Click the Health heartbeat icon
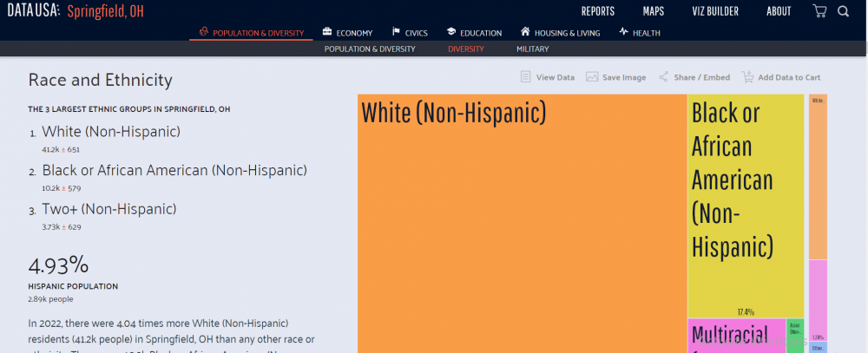This screenshot has height=353, width=868. point(623,32)
